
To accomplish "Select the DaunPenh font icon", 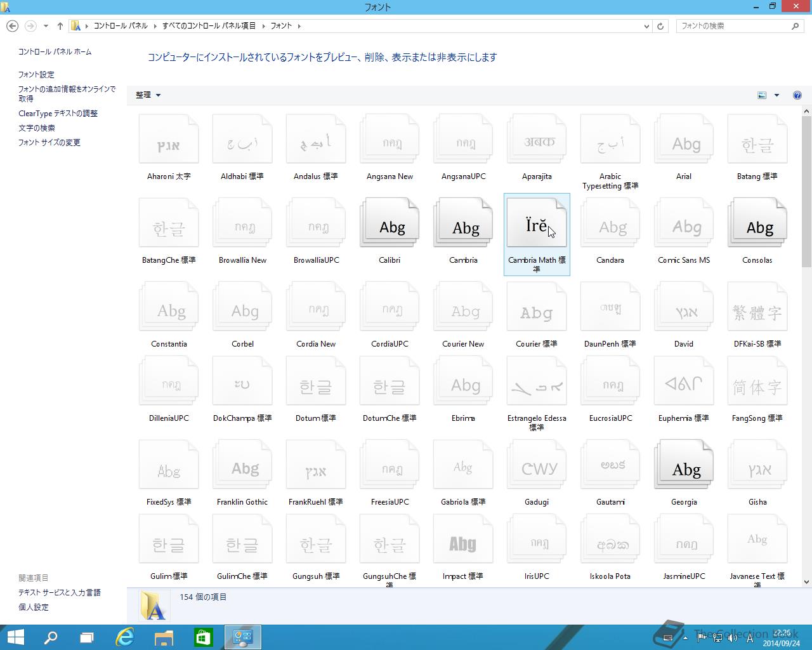I will point(610,307).
